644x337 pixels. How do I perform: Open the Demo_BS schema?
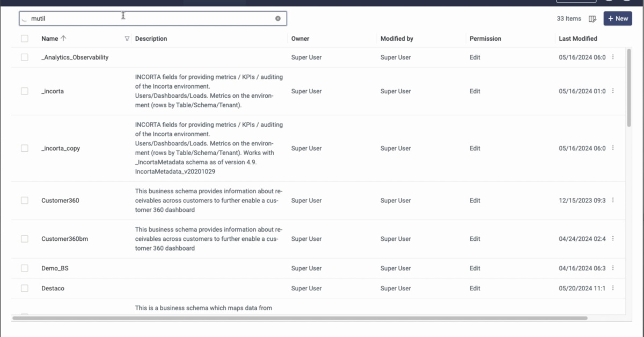[55, 268]
